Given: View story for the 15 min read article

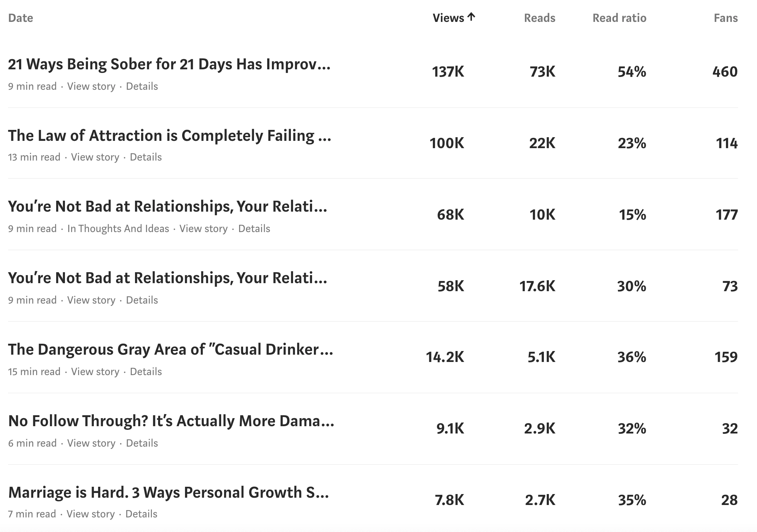Looking at the screenshot, I should click(95, 372).
